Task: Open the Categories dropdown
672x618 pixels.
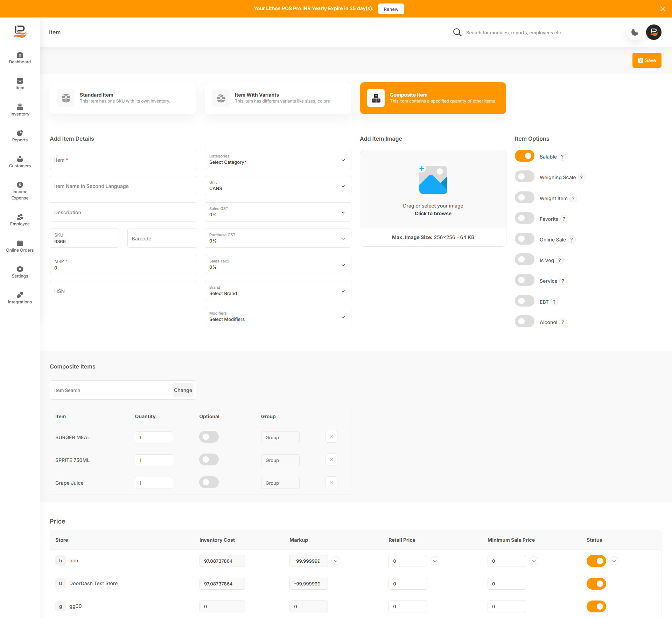Action: pyautogui.click(x=278, y=160)
